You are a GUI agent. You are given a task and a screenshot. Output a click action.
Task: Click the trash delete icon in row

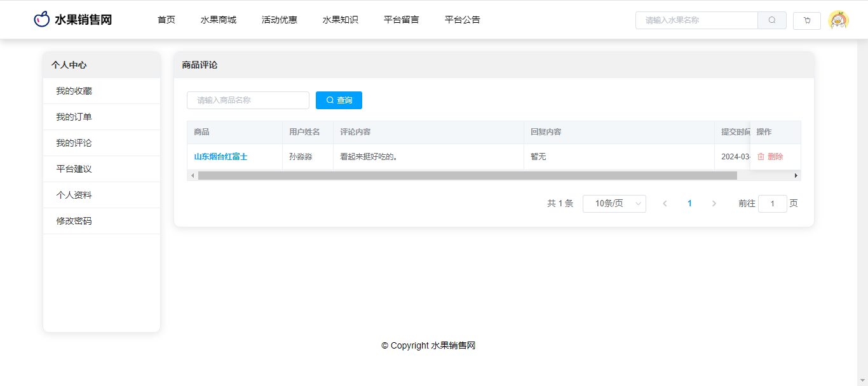point(761,157)
